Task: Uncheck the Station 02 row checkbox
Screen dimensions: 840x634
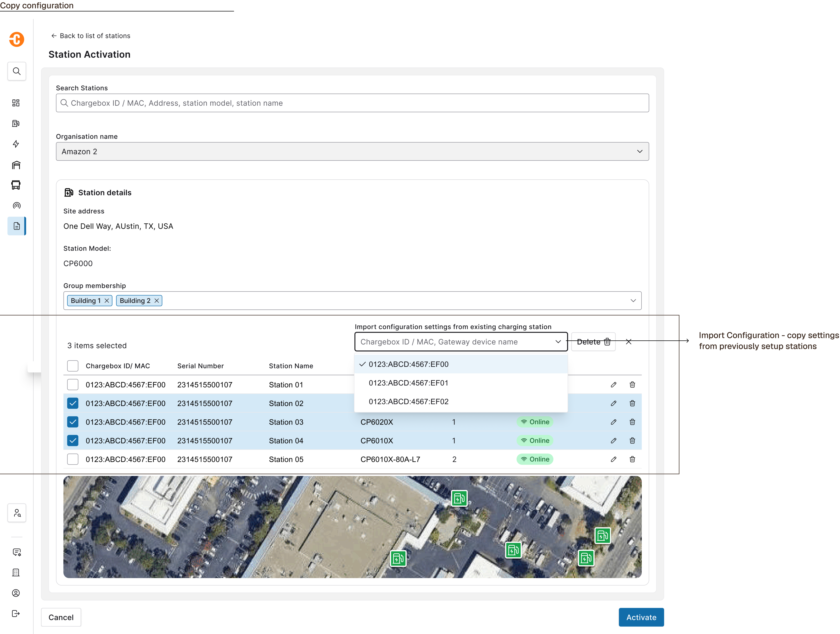Action: [x=72, y=403]
